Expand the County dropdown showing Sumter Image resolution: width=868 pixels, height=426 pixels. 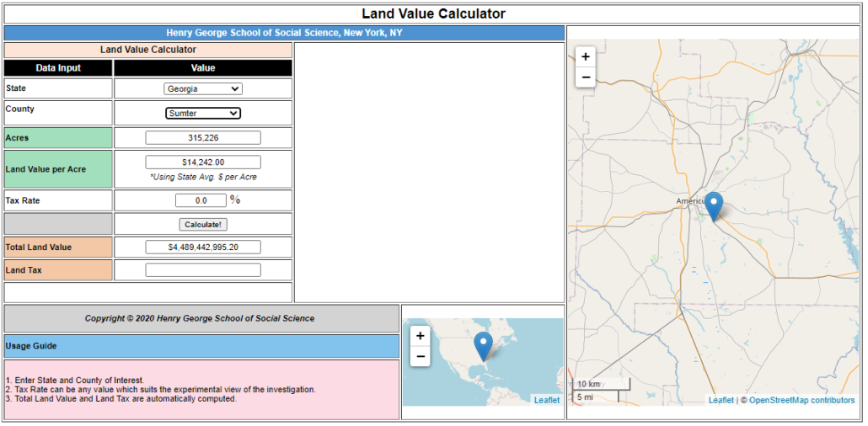pos(203,114)
